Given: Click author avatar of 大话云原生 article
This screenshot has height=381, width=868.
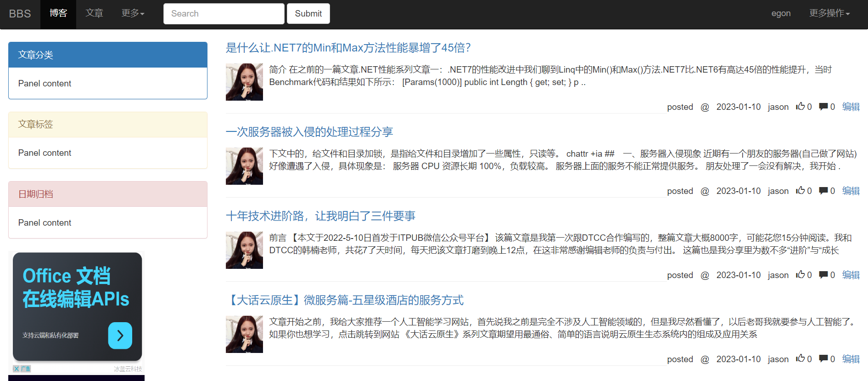Looking at the screenshot, I should (x=244, y=334).
